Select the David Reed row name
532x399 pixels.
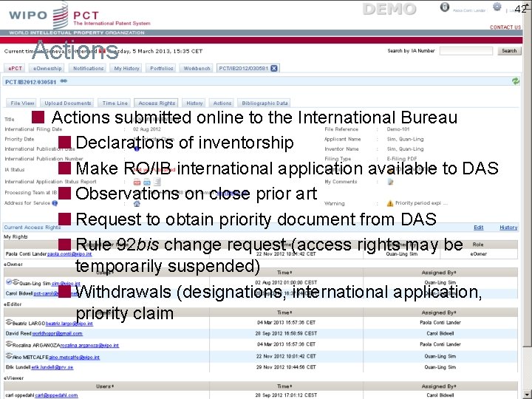click(18, 333)
